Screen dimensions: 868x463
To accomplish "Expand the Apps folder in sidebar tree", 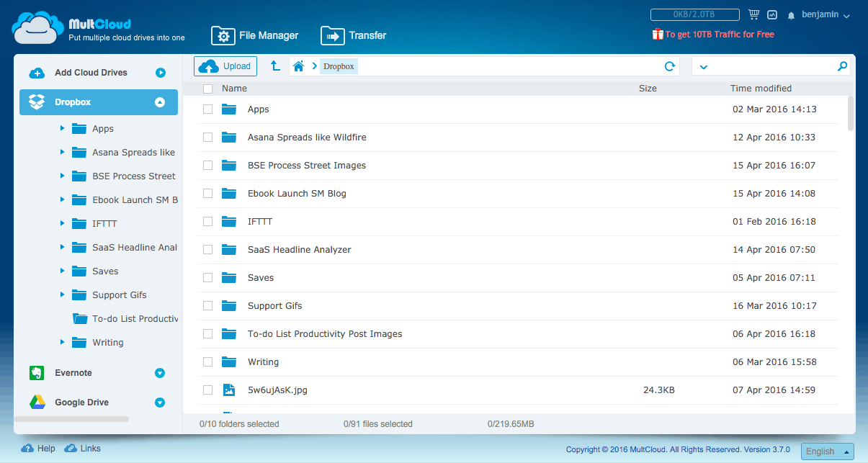I will click(63, 128).
